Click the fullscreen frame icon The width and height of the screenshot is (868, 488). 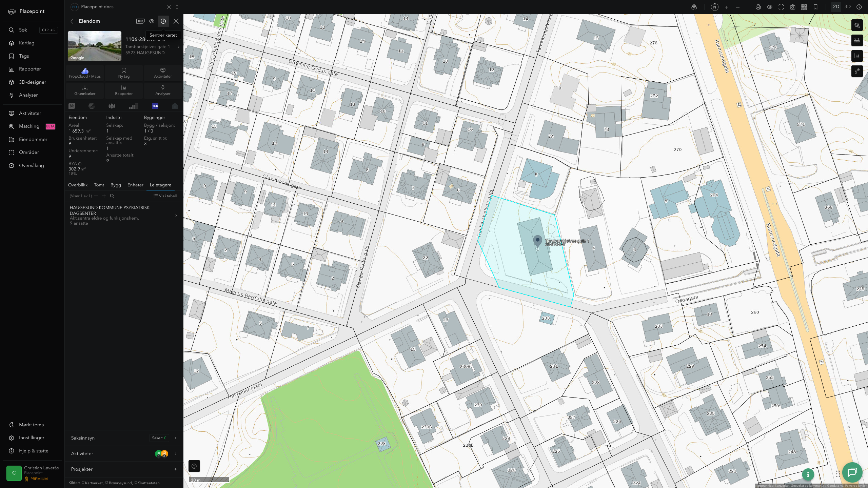coord(781,7)
